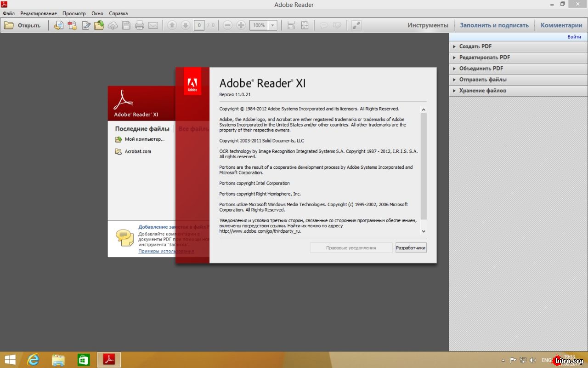Open the zoom level dropdown arrow
The height and width of the screenshot is (368, 588).
[272, 25]
